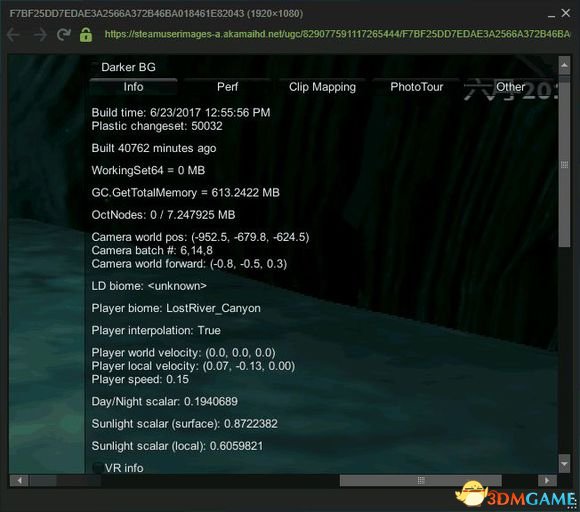580x512 pixels.
Task: Close the image viewer window
Action: tap(566, 13)
